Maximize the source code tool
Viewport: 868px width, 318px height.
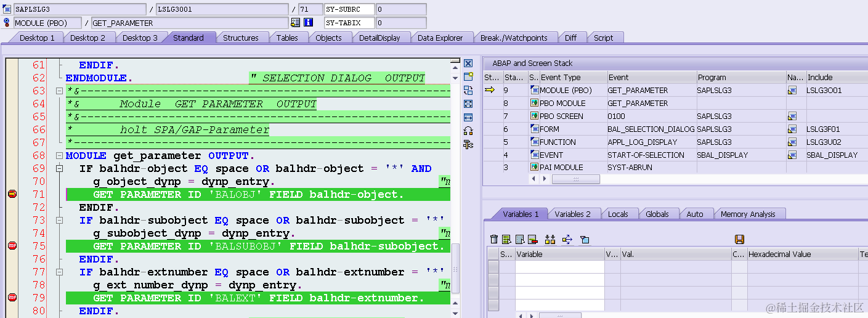pos(468,104)
